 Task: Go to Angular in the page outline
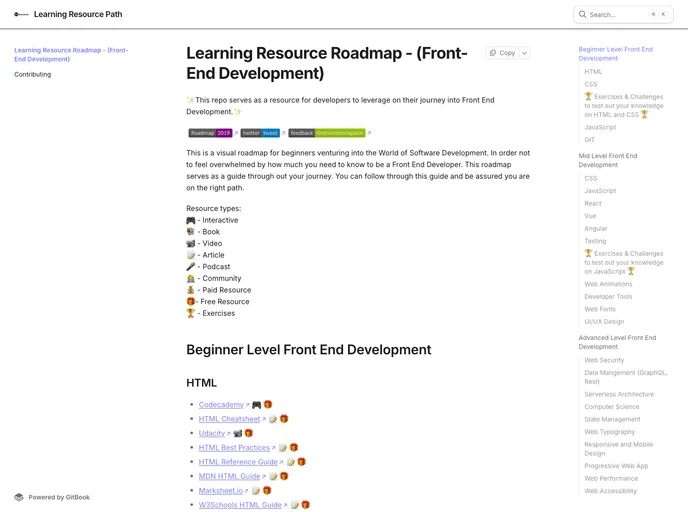pos(596,229)
